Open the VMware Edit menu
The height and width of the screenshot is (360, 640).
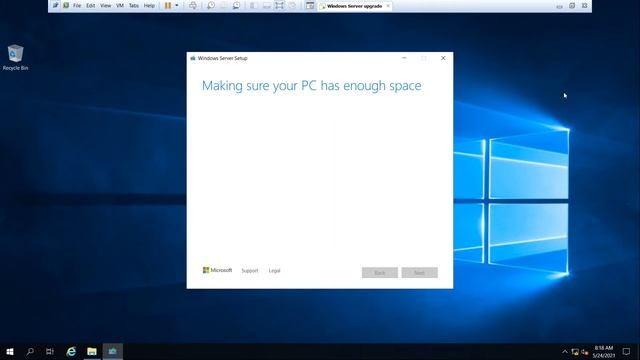[x=91, y=6]
